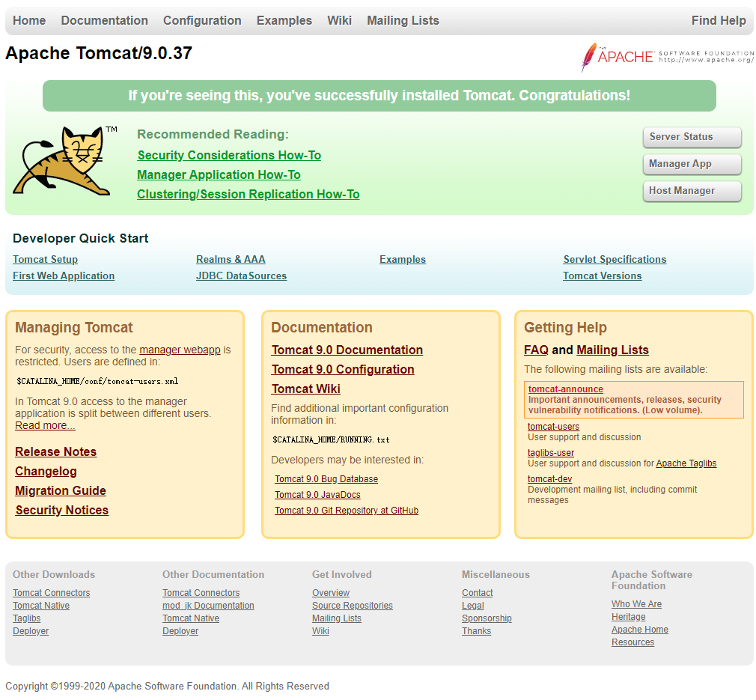This screenshot has height=700, width=756.
Task: Open the manager webapp link
Action: [180, 349]
